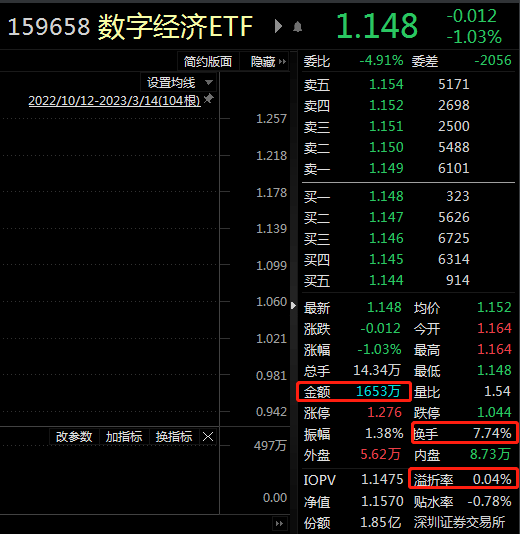Click the 买二 price 1.147
The height and width of the screenshot is (534, 520).
[x=387, y=217]
